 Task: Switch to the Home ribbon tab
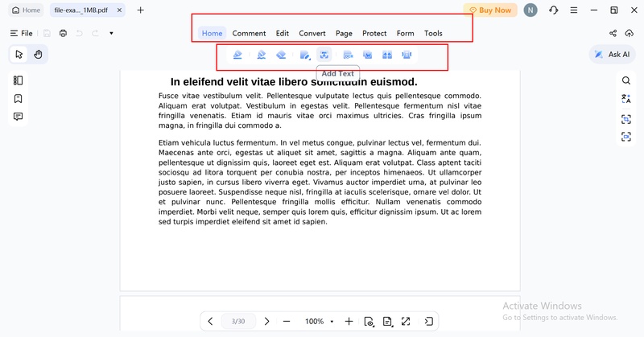tap(212, 33)
